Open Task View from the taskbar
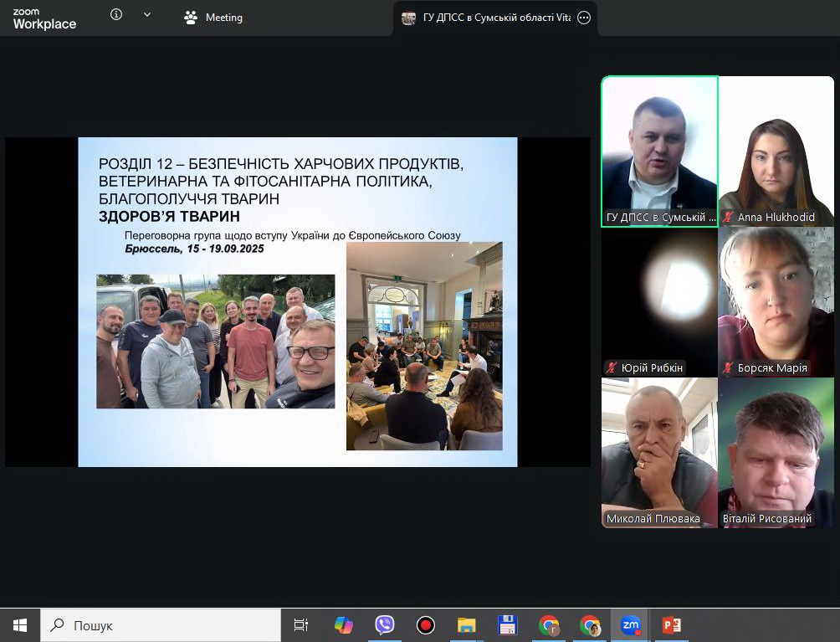 coord(301,625)
